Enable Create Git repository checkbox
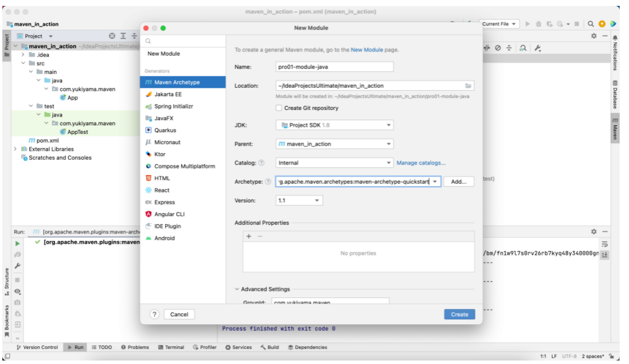 tap(279, 108)
